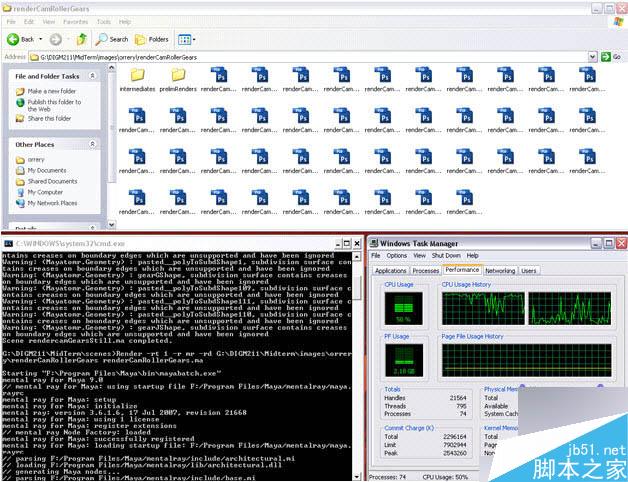Open the Edit menu in Explorer
Screen dimensions: 628x482
click(x=29, y=22)
